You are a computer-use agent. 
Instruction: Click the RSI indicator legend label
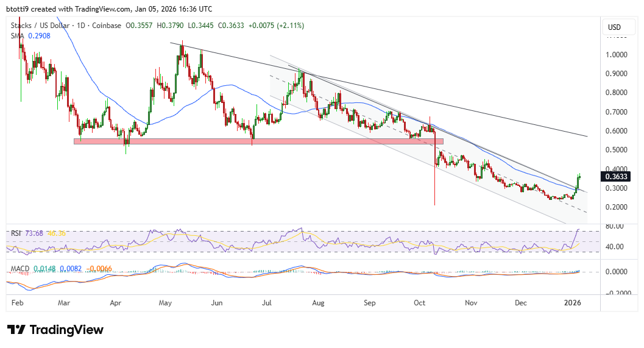15,233
